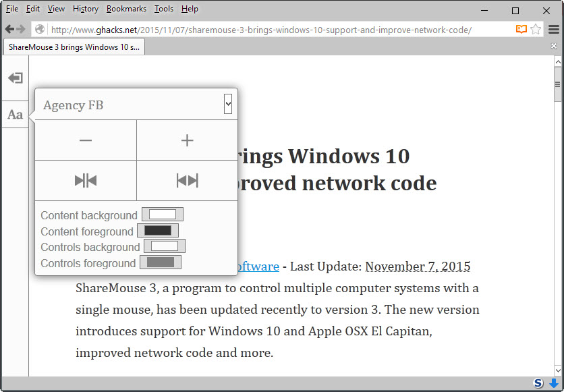564x392 pixels.
Task: Close Reader View with the exit arrow icon
Action: [x=16, y=78]
